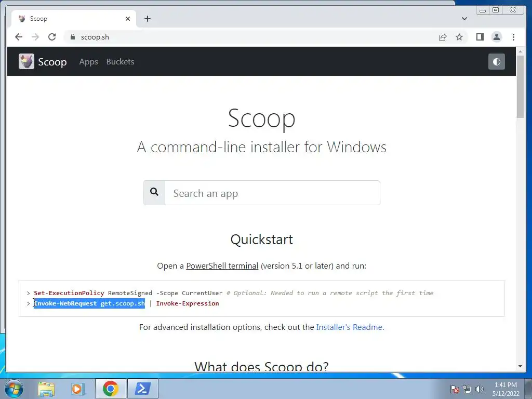Click the browser back arrow
The height and width of the screenshot is (399, 532).
tap(19, 37)
